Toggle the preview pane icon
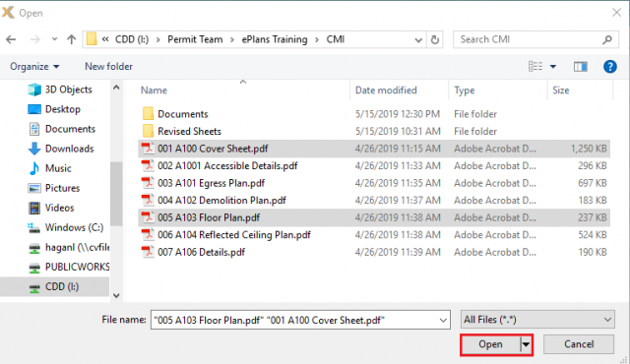Screen dimensions: 630x364 tap(580, 66)
